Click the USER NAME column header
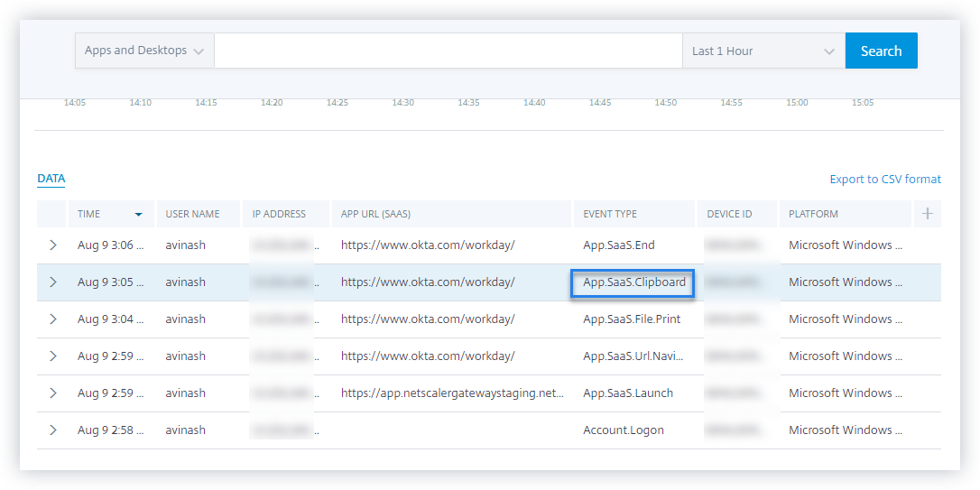Viewport: 980px width, 490px height. click(x=199, y=214)
